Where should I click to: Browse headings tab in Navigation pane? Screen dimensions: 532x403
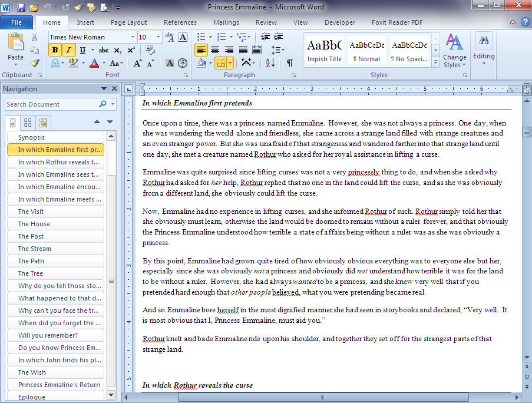(13, 123)
